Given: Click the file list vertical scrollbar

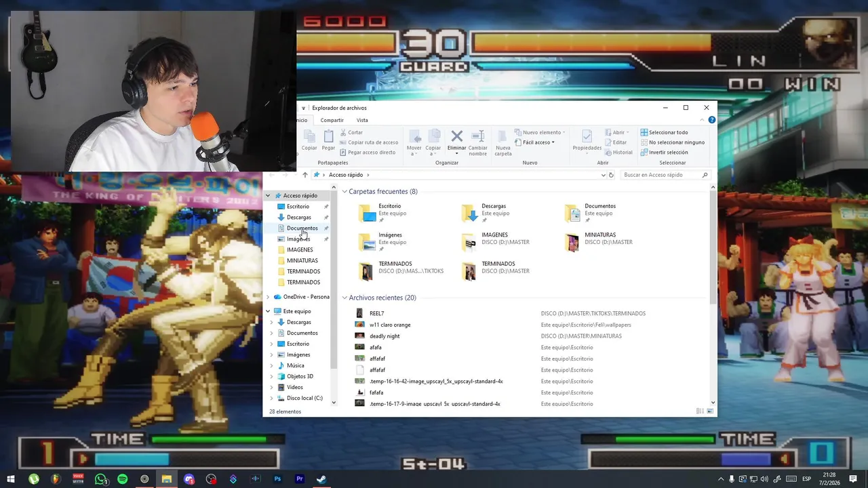Looking at the screenshot, I should point(712,247).
